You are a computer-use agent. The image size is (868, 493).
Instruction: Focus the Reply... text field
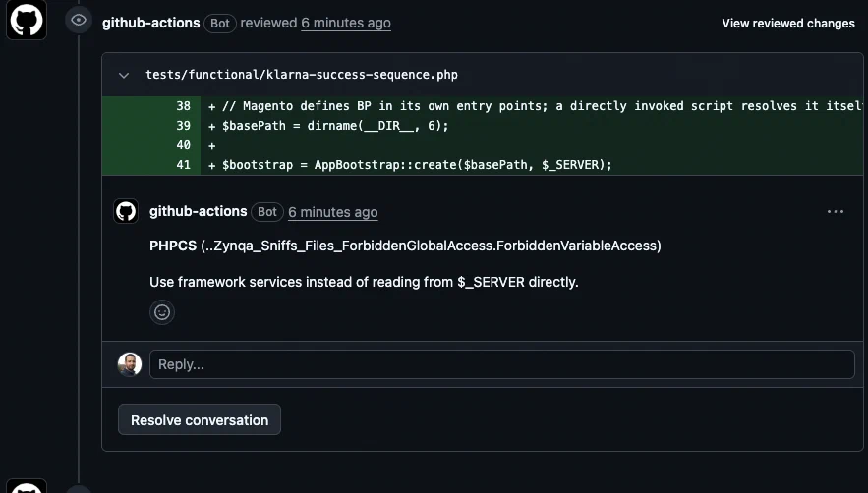click(502, 364)
